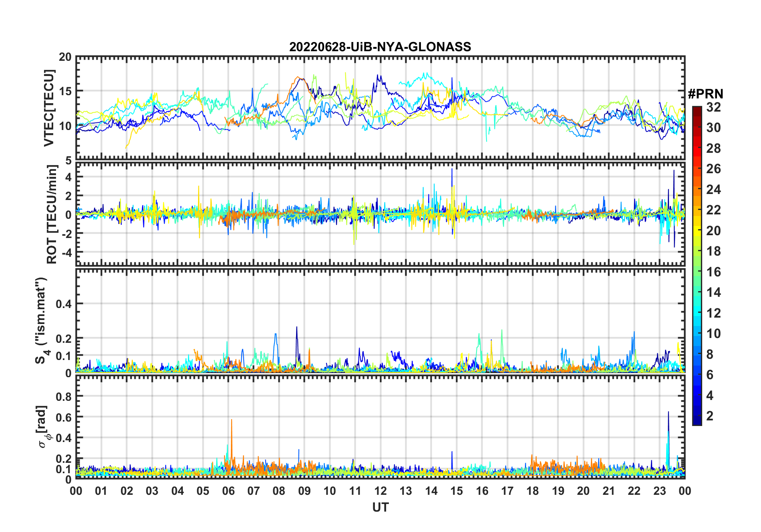Select the "VTEC[TECU]" y-axis label
The image size is (761, 532).
click(x=49, y=108)
